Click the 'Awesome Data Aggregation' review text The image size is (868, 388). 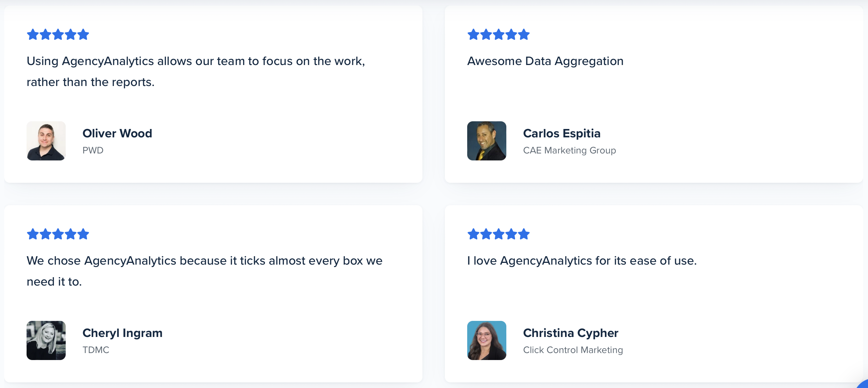(545, 61)
